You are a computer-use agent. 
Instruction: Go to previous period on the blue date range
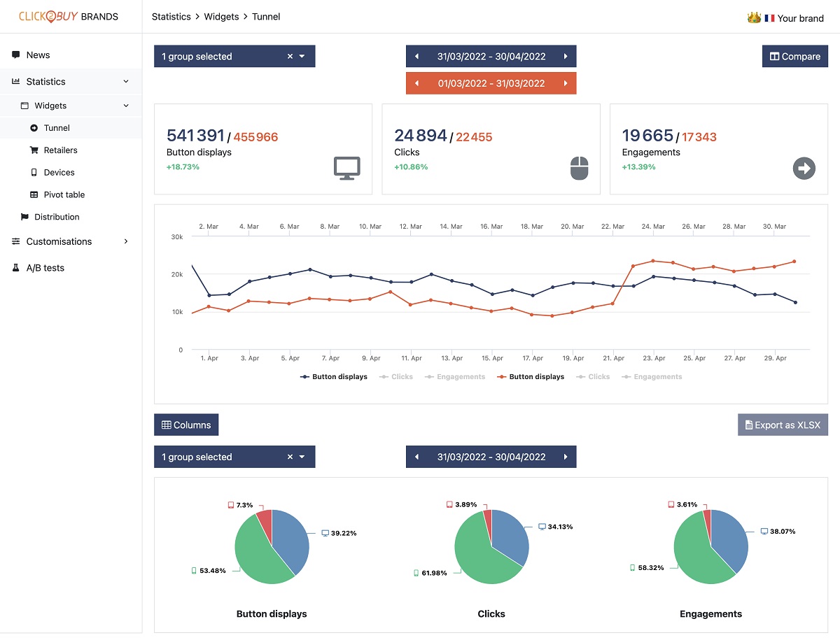point(416,57)
